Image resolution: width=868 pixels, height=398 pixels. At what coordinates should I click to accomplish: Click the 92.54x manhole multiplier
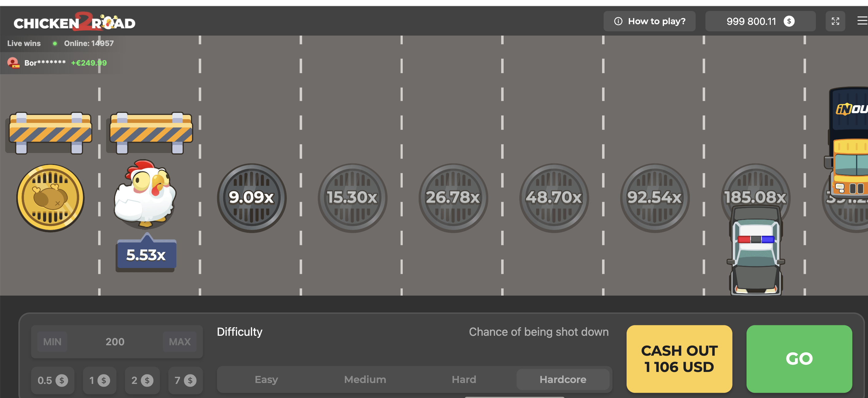654,198
